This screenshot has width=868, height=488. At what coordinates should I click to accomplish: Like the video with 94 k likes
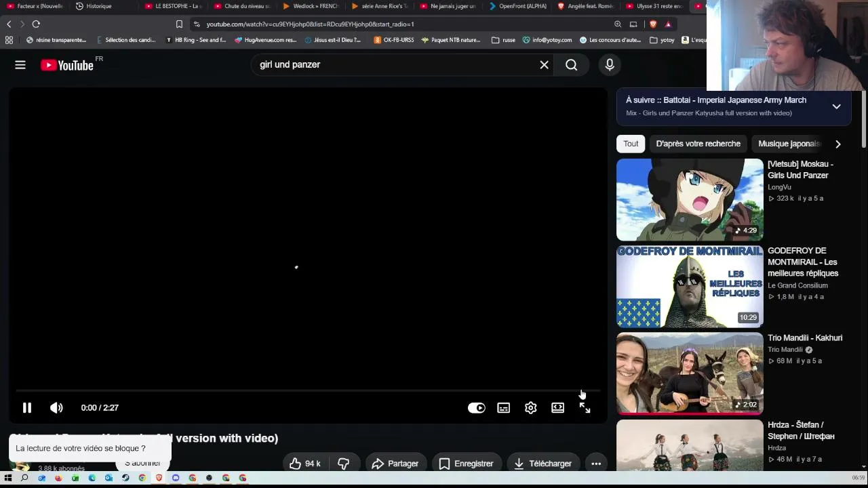304,464
